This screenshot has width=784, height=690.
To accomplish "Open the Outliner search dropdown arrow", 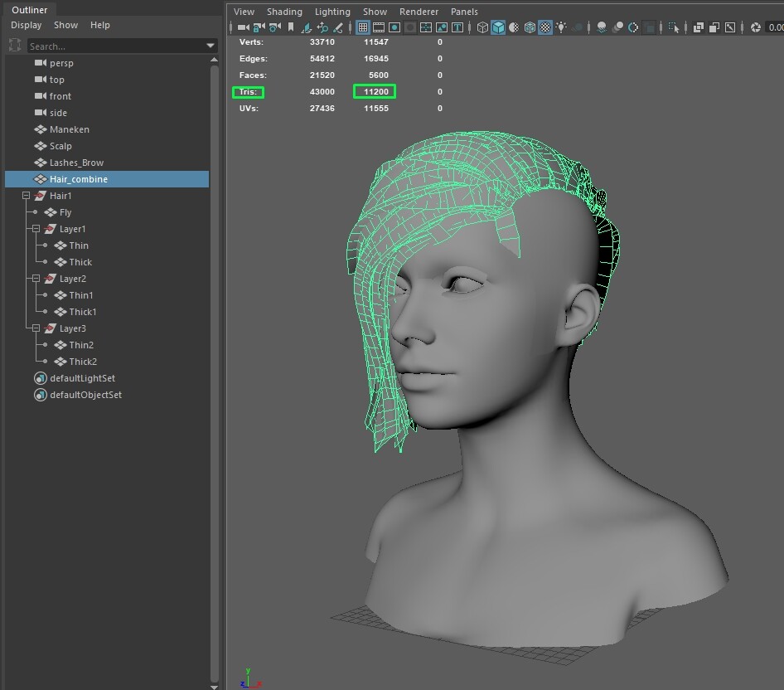I will [x=208, y=46].
